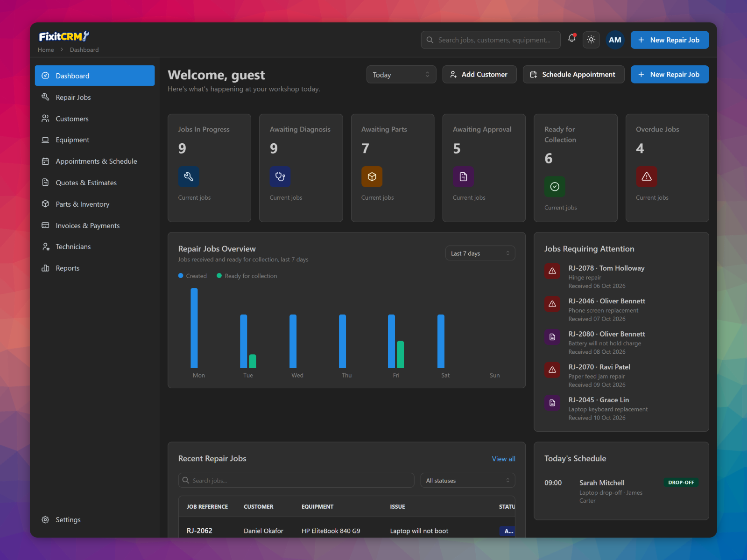The image size is (747, 560).
Task: Focus the global search field
Action: (491, 40)
